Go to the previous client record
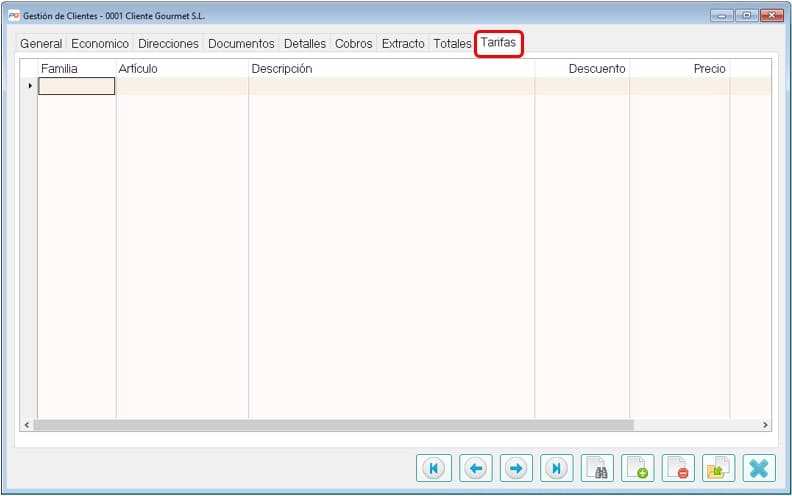Viewport: 792px width, 496px height. pyautogui.click(x=476, y=468)
